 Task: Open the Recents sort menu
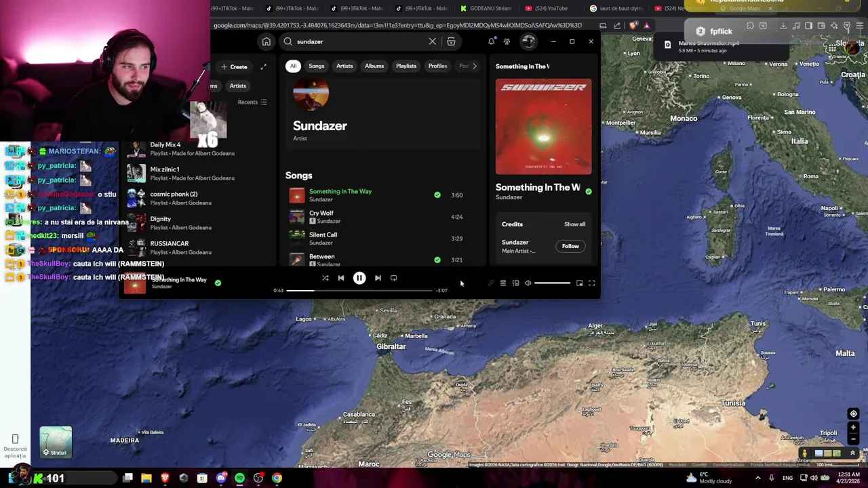[x=252, y=102]
